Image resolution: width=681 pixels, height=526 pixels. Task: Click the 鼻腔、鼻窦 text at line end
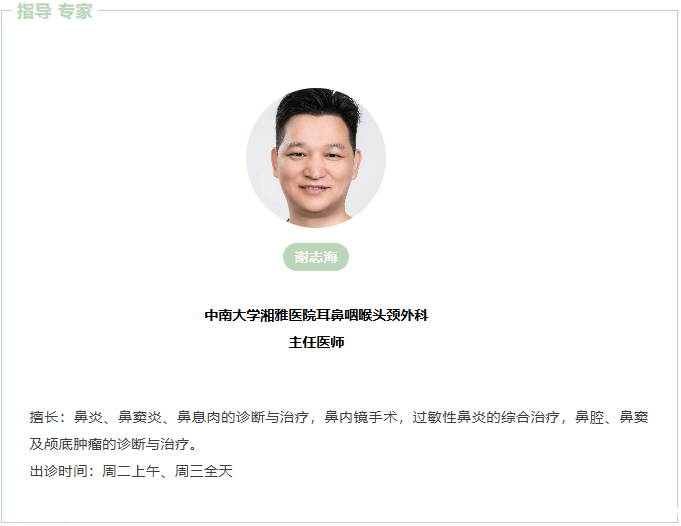pos(612,417)
